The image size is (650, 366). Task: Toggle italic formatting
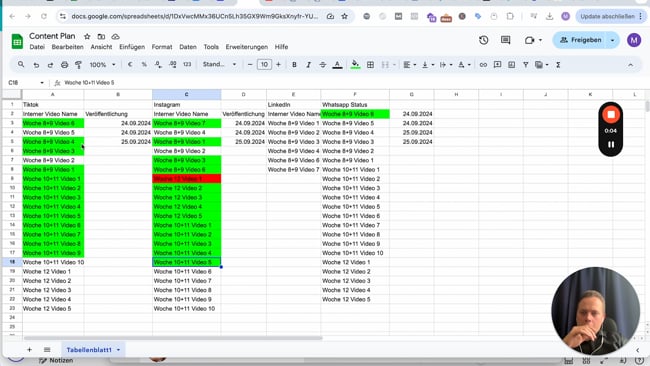click(x=308, y=65)
